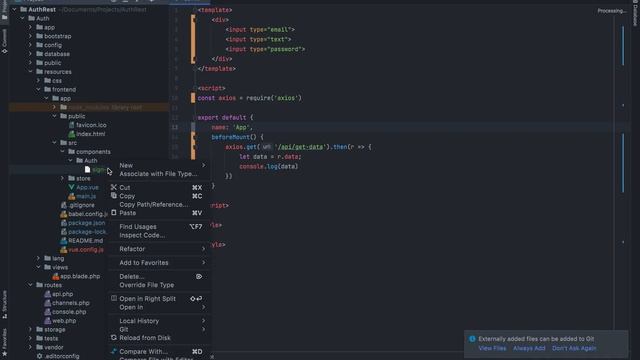This screenshot has height=360, width=640.
Task: Select the lang folder
Action: click(x=58, y=258)
